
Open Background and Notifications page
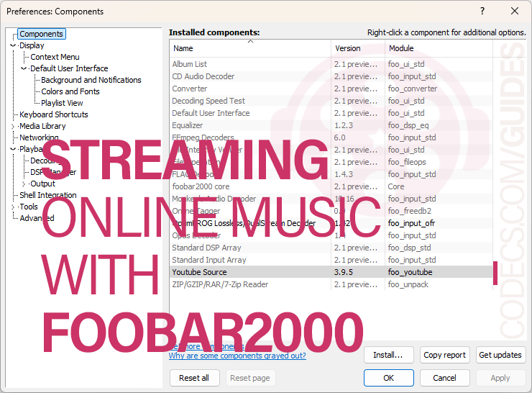(x=91, y=80)
